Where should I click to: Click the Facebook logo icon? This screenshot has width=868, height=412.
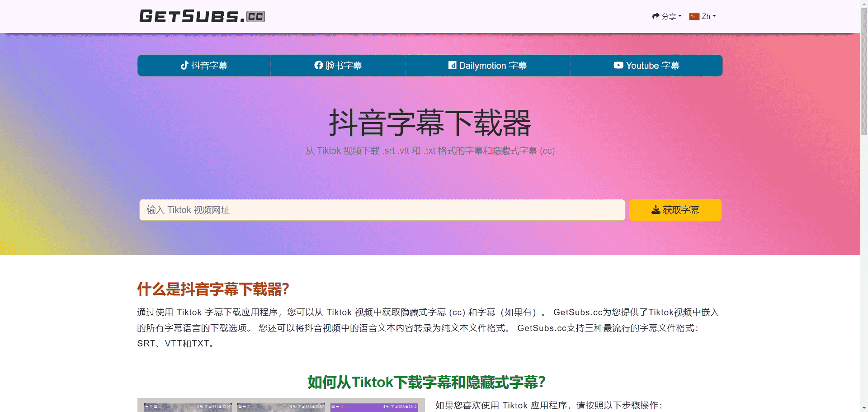pos(319,65)
